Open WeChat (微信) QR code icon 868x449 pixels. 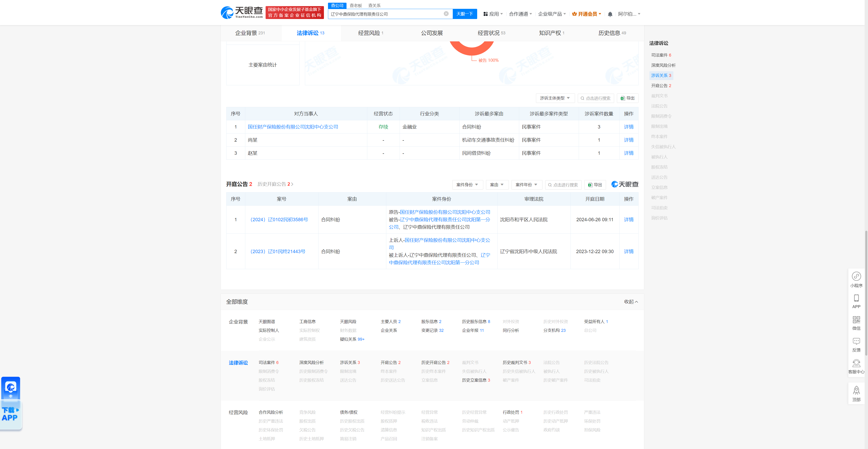856,320
